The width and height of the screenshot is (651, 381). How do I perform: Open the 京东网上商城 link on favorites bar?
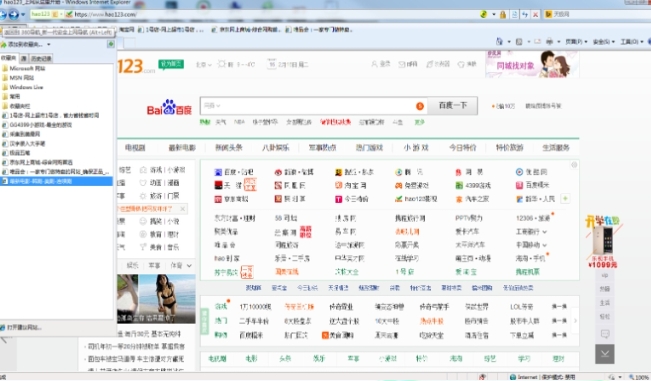(x=246, y=30)
